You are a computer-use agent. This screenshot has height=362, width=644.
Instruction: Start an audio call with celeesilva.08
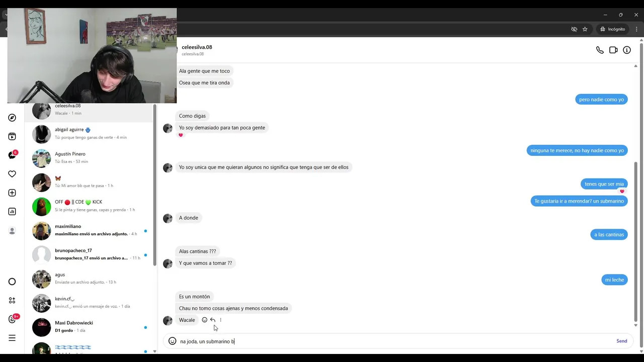click(600, 50)
